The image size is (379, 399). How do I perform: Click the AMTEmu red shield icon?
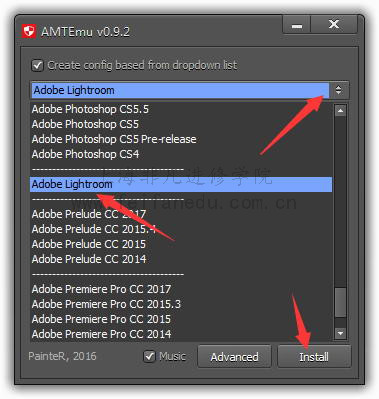[x=29, y=32]
